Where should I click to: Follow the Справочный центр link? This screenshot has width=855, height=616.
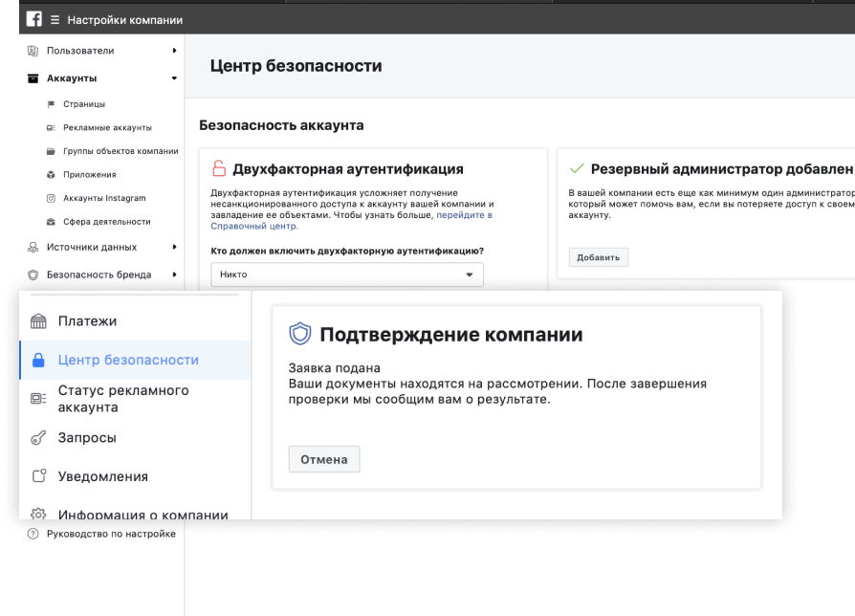(x=254, y=227)
